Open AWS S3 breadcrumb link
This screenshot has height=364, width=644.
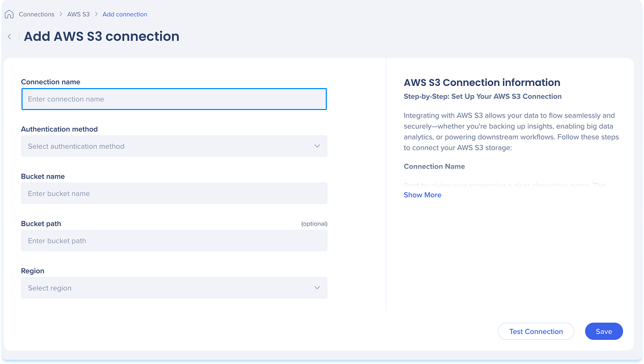(78, 14)
